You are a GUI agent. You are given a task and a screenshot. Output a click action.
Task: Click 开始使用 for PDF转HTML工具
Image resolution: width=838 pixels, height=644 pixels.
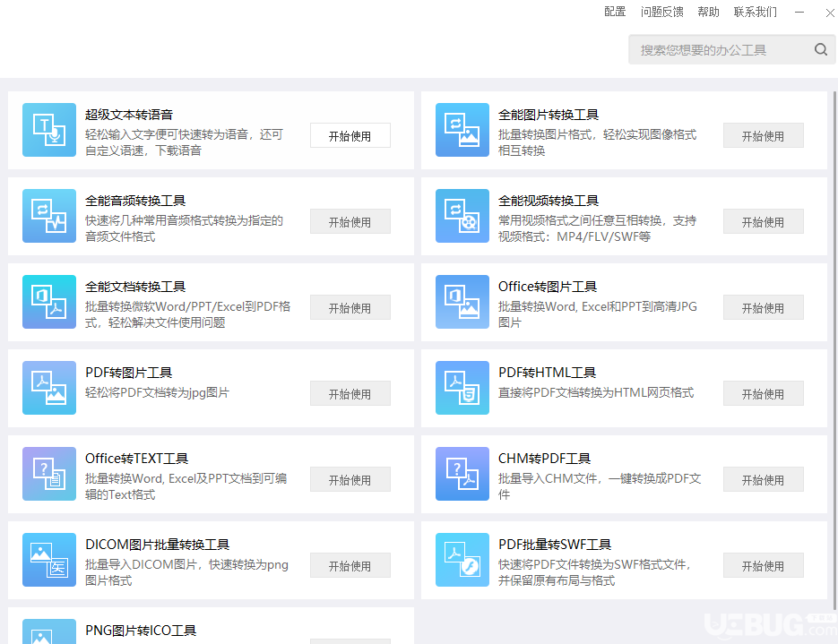(764, 393)
